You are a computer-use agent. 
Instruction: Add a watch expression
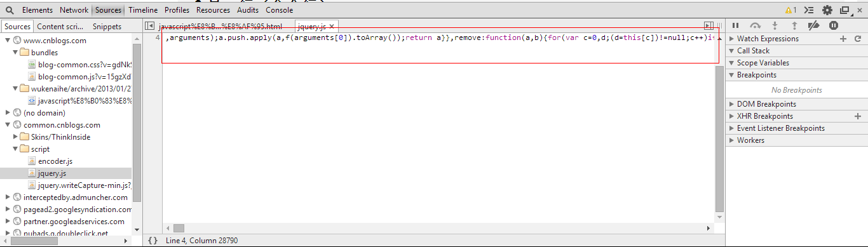click(x=843, y=39)
